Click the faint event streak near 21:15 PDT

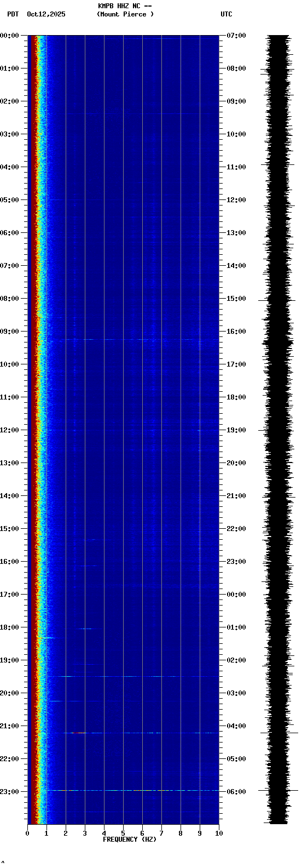point(132,733)
